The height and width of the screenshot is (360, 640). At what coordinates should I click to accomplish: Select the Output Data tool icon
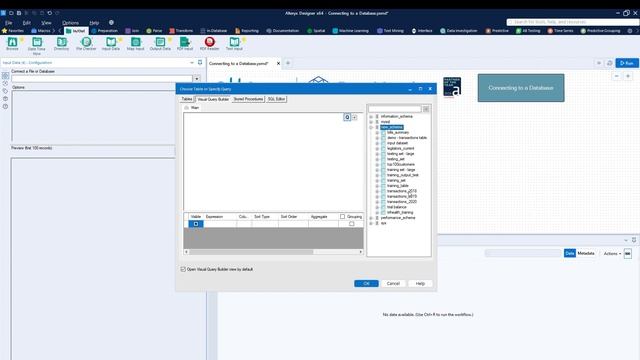(160, 42)
